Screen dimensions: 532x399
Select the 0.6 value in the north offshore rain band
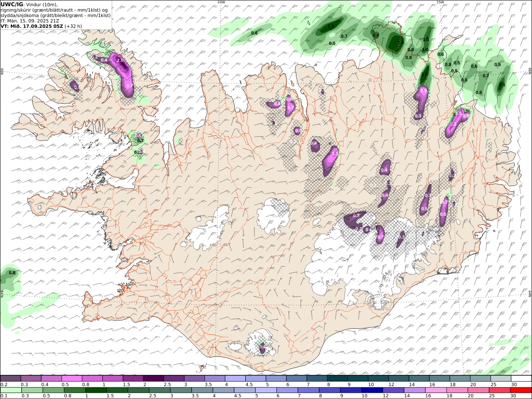[x=254, y=33]
